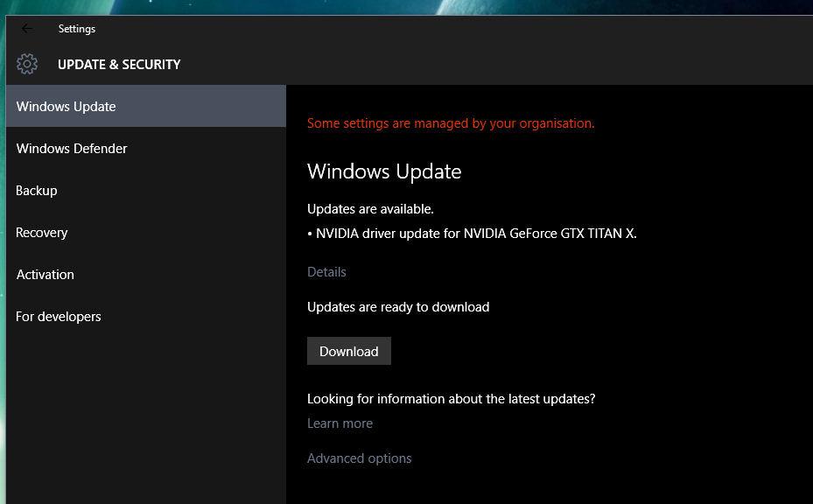The width and height of the screenshot is (813, 504).
Task: Open the For developers section
Action: (x=146, y=316)
